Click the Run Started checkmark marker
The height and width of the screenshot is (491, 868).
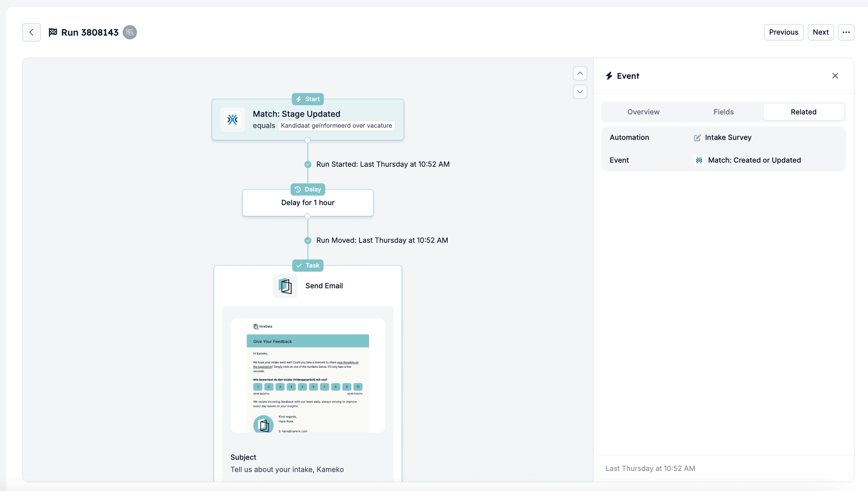tap(308, 164)
